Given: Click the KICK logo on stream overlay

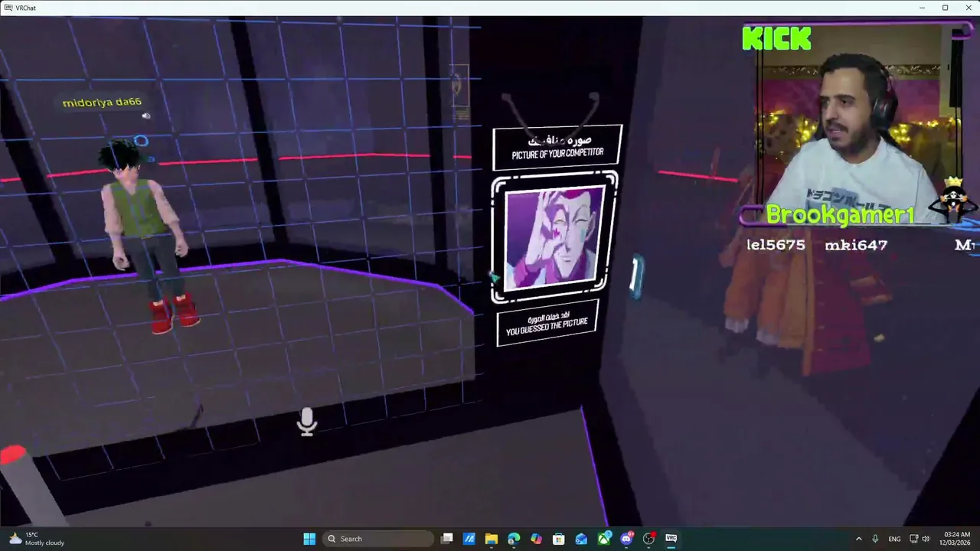Looking at the screenshot, I should (776, 38).
